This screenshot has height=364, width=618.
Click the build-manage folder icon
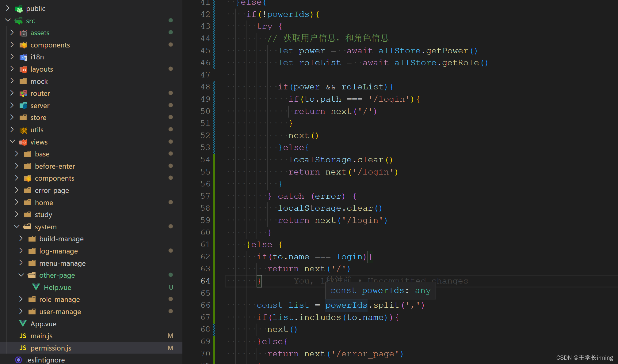tap(32, 239)
